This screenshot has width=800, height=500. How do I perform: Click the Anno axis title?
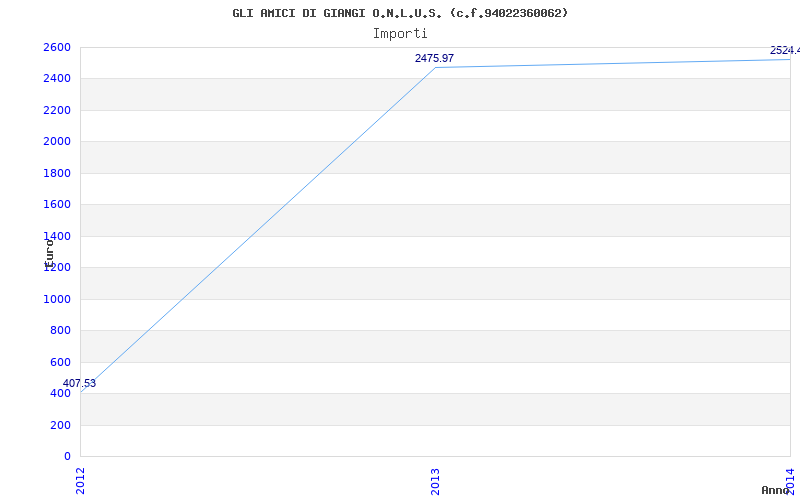(x=776, y=490)
